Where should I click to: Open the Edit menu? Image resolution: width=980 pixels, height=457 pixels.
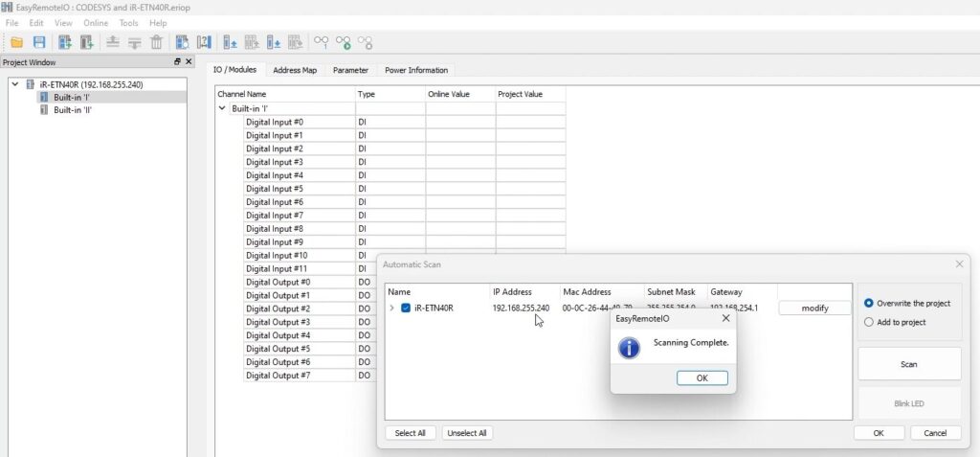pyautogui.click(x=36, y=23)
